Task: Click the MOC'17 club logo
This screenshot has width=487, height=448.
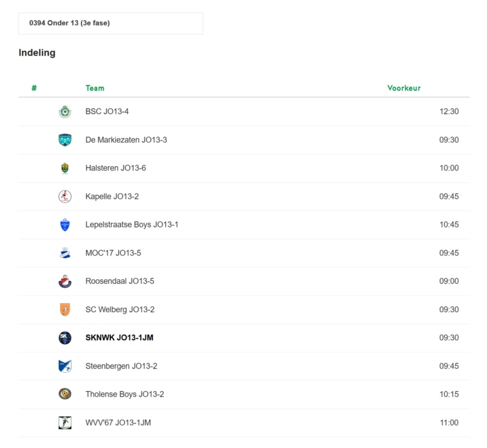Action: pyautogui.click(x=65, y=253)
